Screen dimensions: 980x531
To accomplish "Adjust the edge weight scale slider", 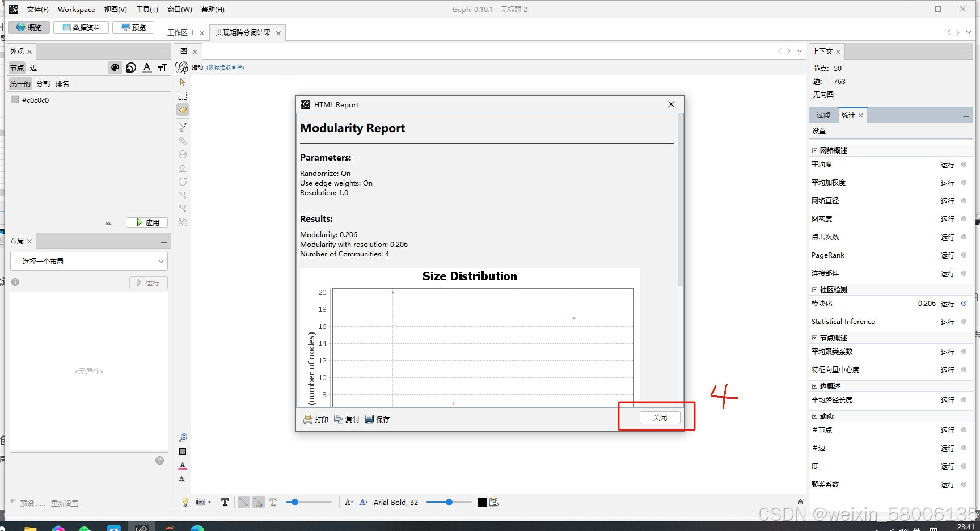I will click(309, 502).
